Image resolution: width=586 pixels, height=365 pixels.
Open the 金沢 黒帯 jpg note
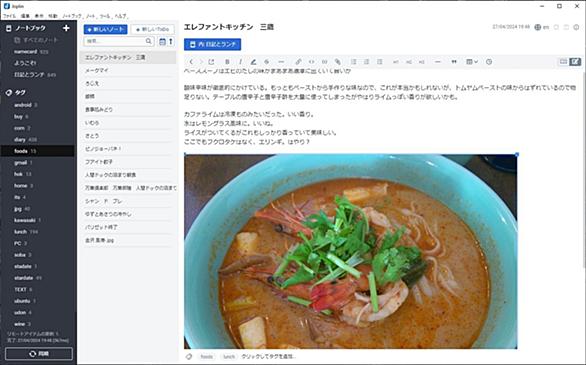[128, 240]
